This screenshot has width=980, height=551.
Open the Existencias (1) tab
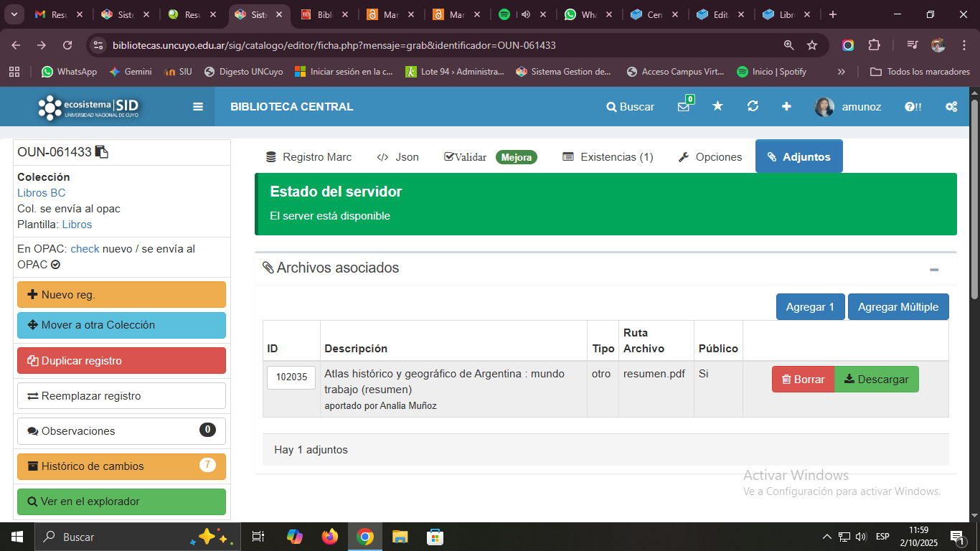click(x=608, y=157)
